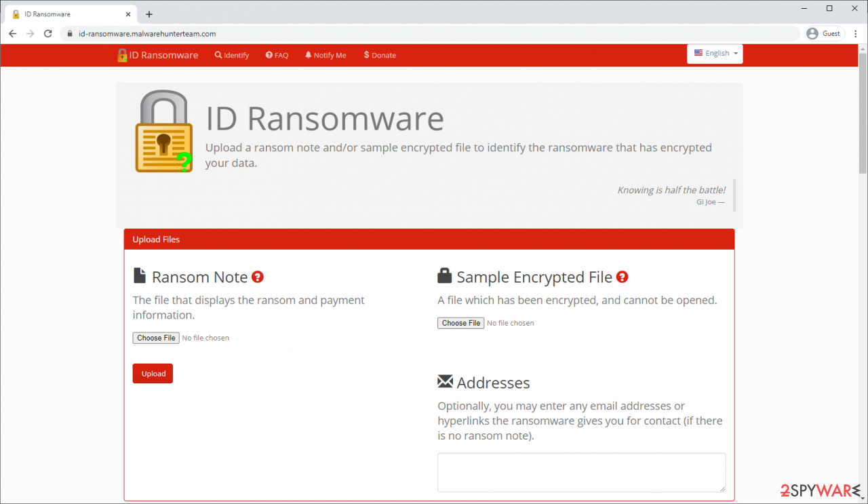Click the 'ID Ransomware' large heading
The image size is (868, 504).
325,118
